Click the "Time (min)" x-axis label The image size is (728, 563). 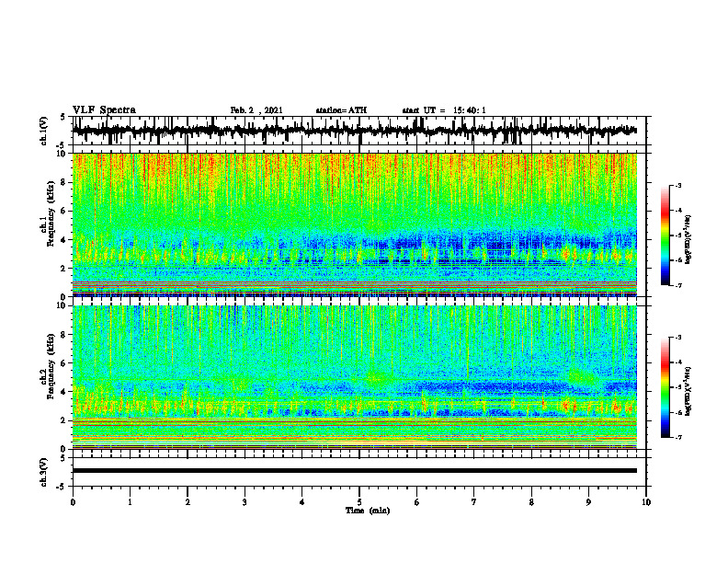click(x=368, y=511)
